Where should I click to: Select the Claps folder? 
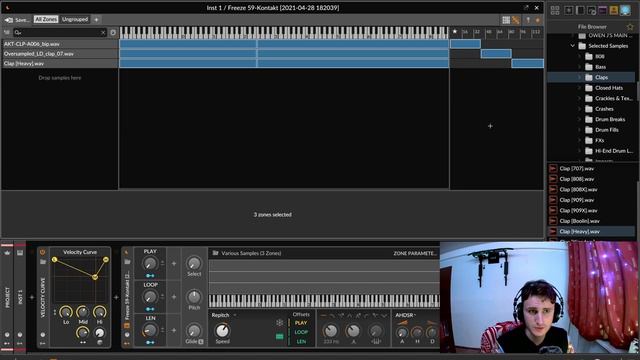tap(591, 77)
